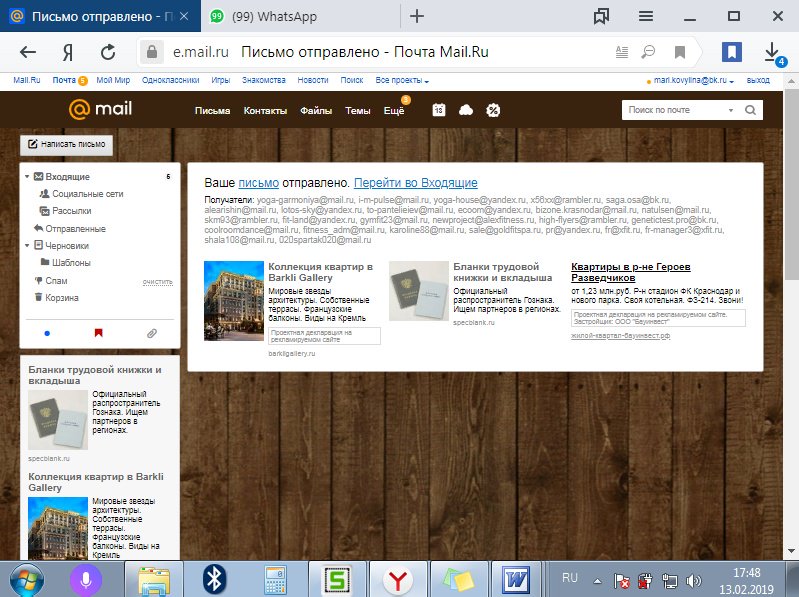Open the Корзина folder
Viewport: 799px width, 597px height.
(62, 297)
